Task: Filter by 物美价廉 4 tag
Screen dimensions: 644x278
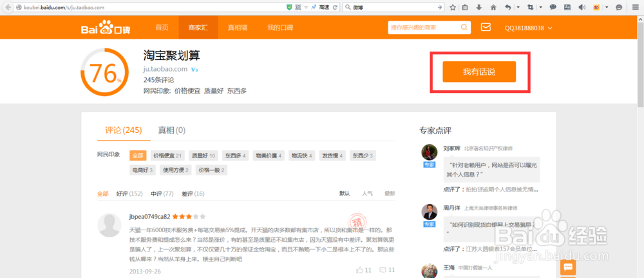Action: [269, 156]
